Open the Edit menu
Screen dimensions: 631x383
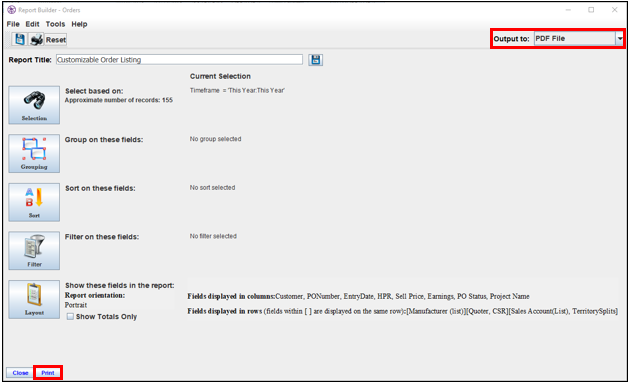(x=33, y=24)
